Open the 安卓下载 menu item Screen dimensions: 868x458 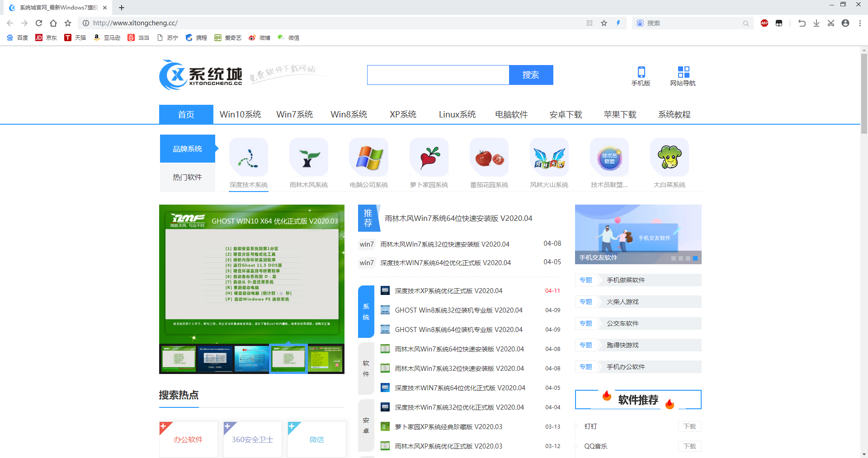pyautogui.click(x=566, y=114)
